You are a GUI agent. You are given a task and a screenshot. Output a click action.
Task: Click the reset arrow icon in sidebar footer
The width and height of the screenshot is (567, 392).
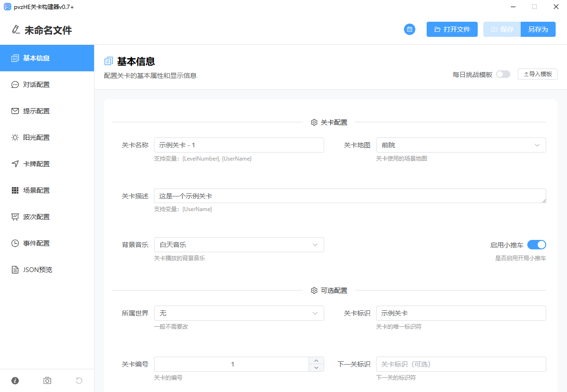[79, 381]
